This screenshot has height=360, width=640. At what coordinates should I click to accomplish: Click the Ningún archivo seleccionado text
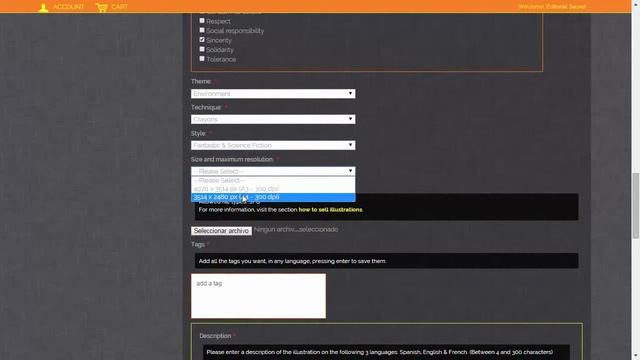[296, 230]
